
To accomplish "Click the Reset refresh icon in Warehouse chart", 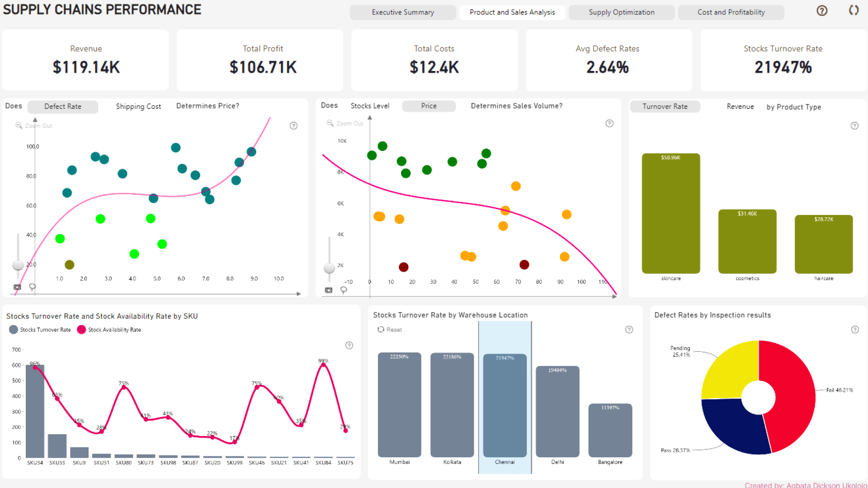I will (x=381, y=329).
